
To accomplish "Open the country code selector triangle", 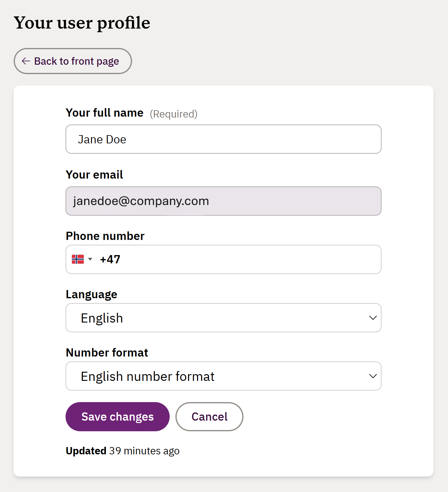I will (90, 259).
